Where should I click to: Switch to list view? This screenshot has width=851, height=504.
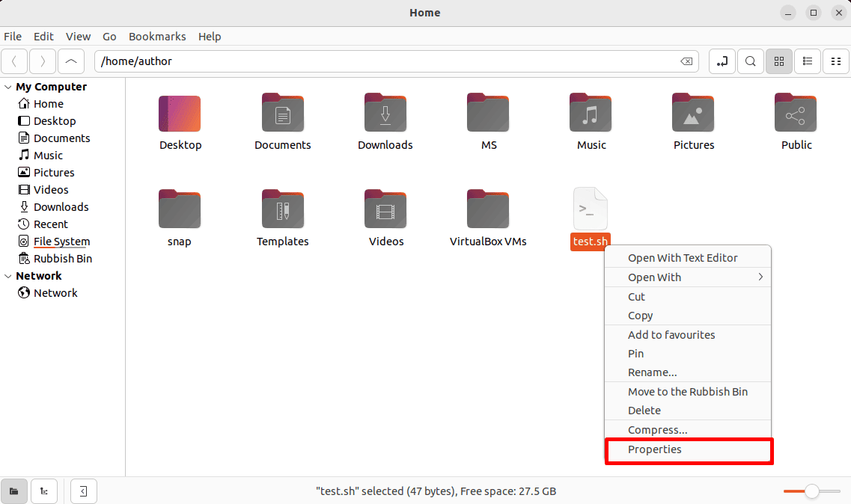(x=807, y=61)
